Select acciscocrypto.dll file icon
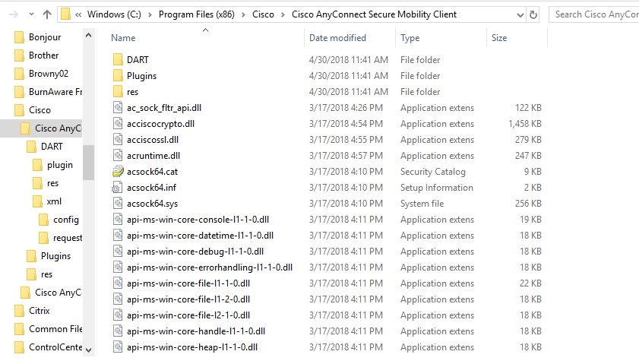 pos(118,124)
